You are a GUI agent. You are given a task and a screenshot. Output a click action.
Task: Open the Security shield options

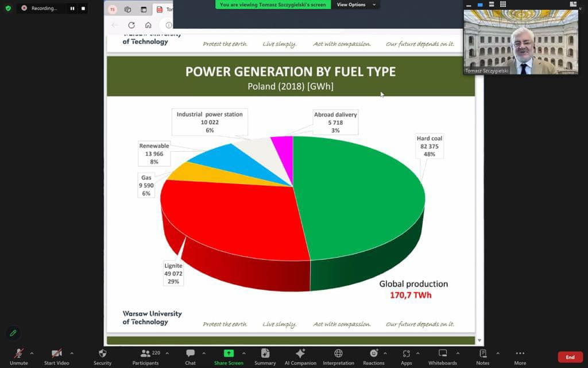[102, 353]
